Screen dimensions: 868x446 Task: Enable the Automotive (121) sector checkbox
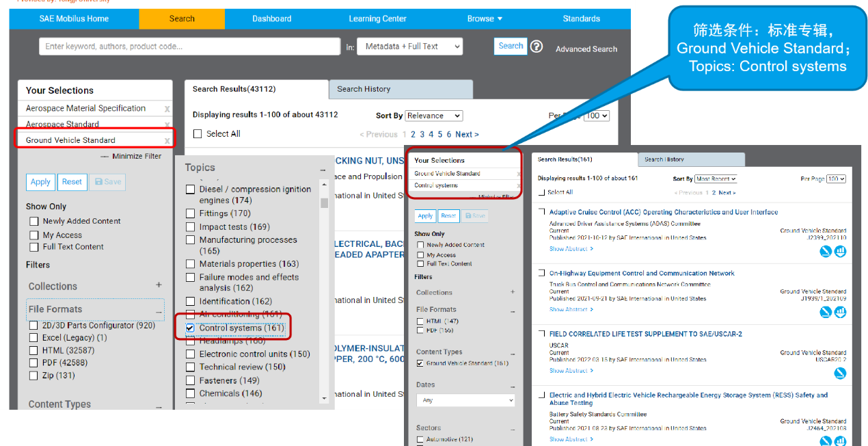coord(420,439)
